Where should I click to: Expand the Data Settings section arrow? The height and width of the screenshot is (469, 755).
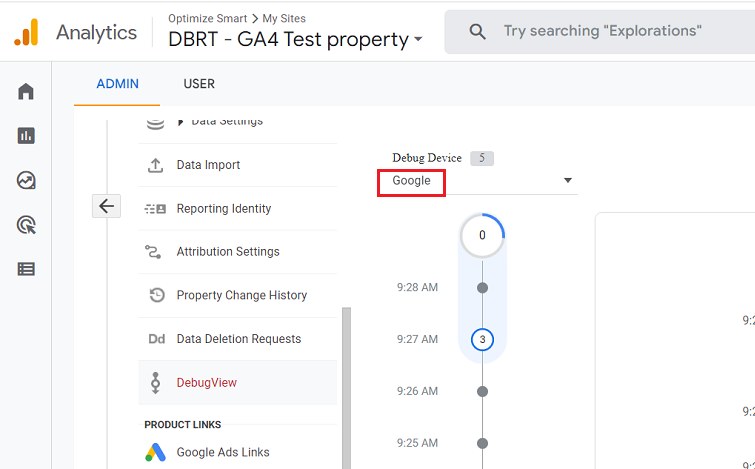(181, 122)
